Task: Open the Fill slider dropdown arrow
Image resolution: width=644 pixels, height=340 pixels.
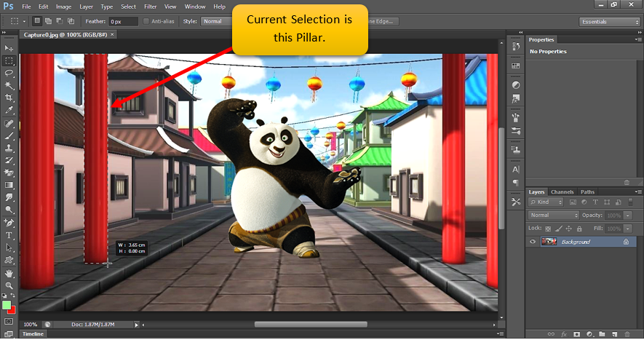Action: coord(627,229)
